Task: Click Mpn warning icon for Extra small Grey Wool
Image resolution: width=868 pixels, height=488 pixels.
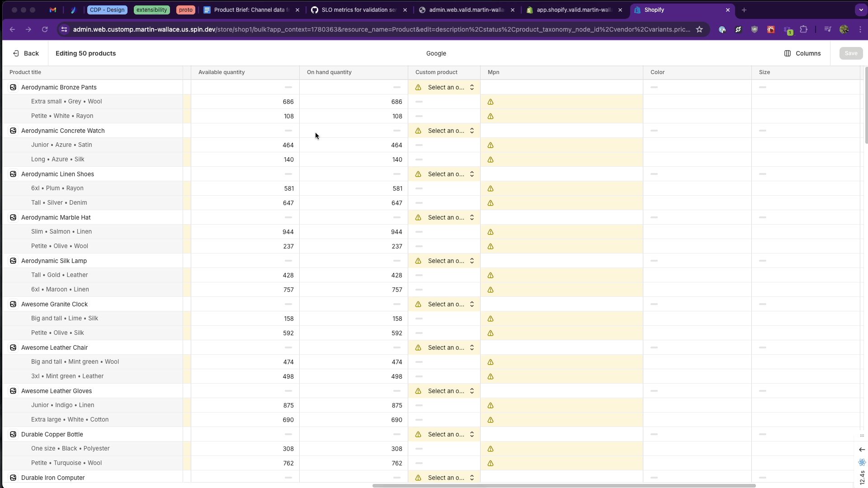Action: point(491,102)
